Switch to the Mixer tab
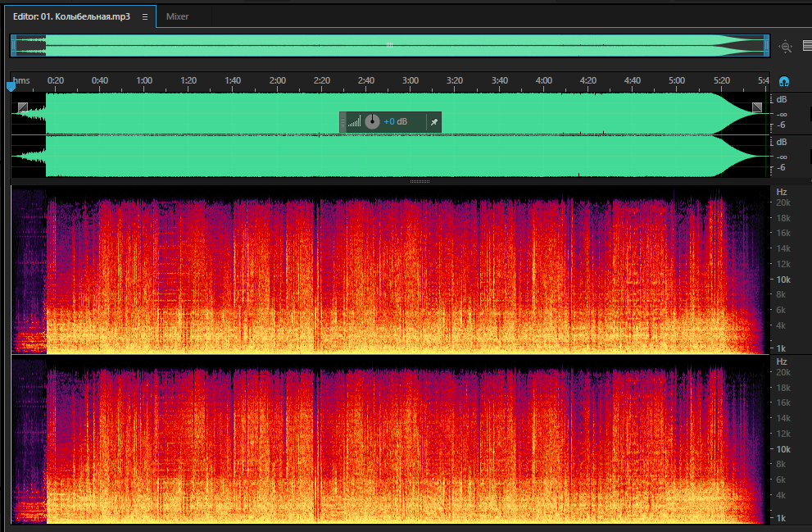812x532 pixels. [x=177, y=16]
